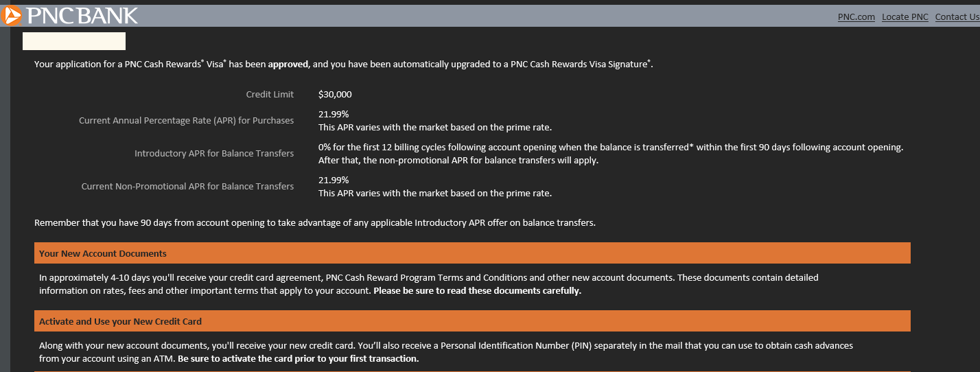Open the PNC.com link
Screen dimensions: 980x372
click(856, 17)
